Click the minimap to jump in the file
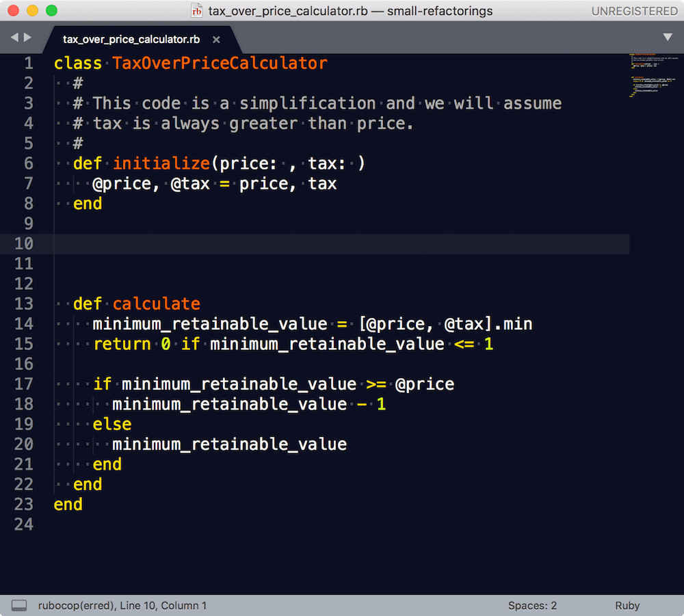This screenshot has height=616, width=684. tap(653, 75)
